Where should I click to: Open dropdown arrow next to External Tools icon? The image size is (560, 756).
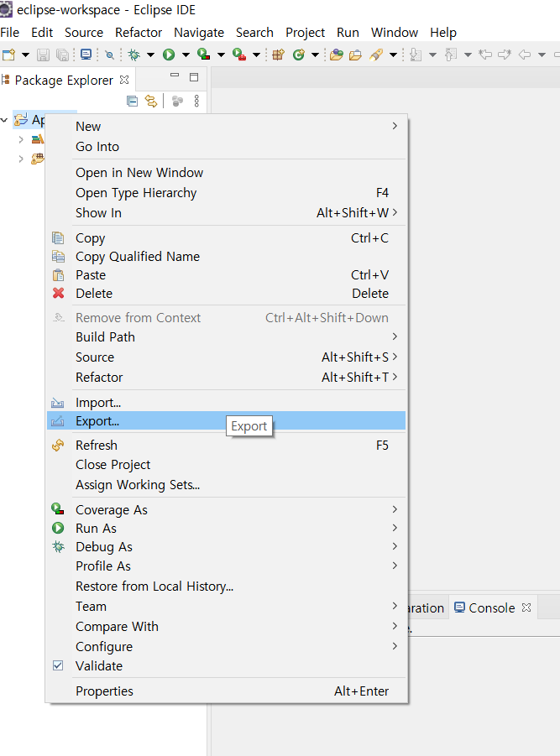click(x=257, y=55)
